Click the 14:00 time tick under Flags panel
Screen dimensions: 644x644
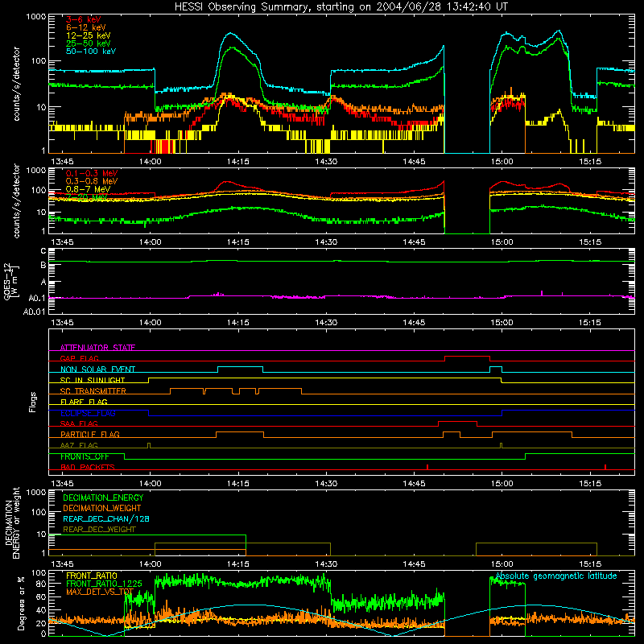point(151,484)
